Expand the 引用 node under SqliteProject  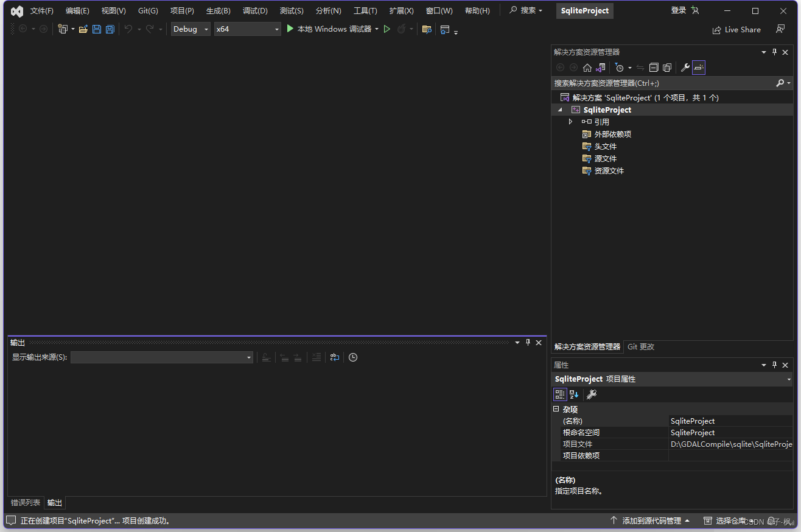(x=570, y=121)
